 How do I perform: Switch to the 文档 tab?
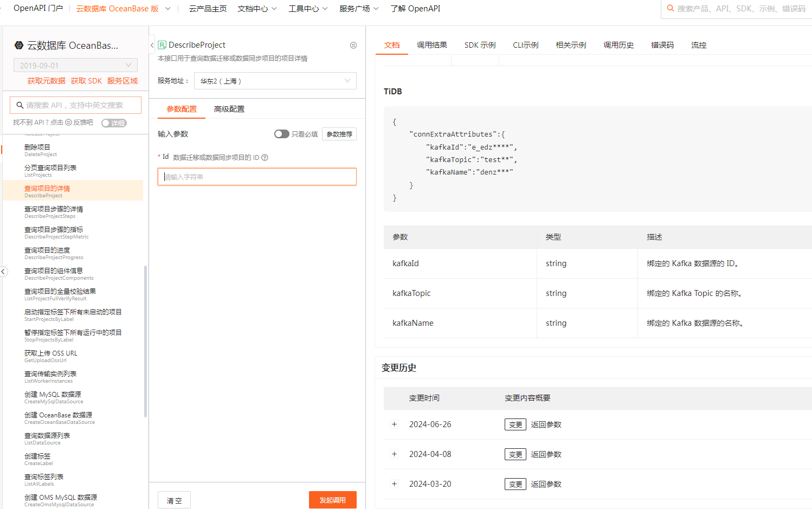392,45
